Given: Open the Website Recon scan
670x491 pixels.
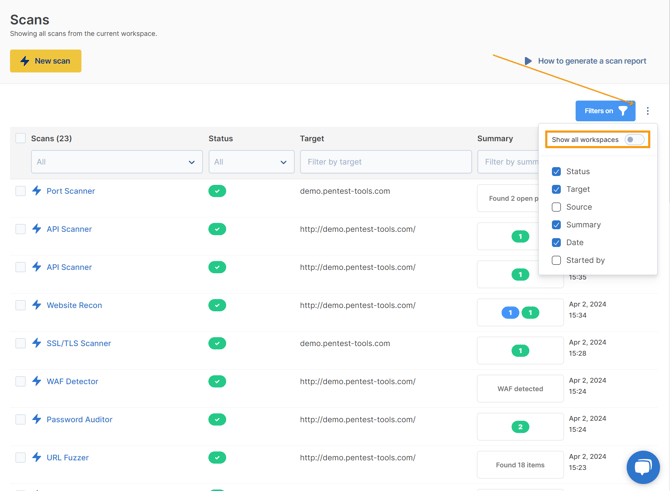Looking at the screenshot, I should coord(74,305).
